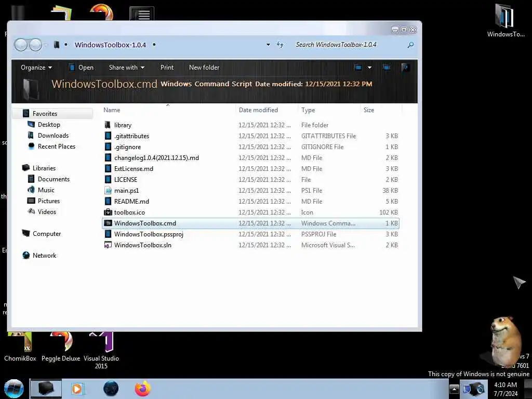Click the Forward navigation button
This screenshot has height=399, width=532.
coord(35,45)
